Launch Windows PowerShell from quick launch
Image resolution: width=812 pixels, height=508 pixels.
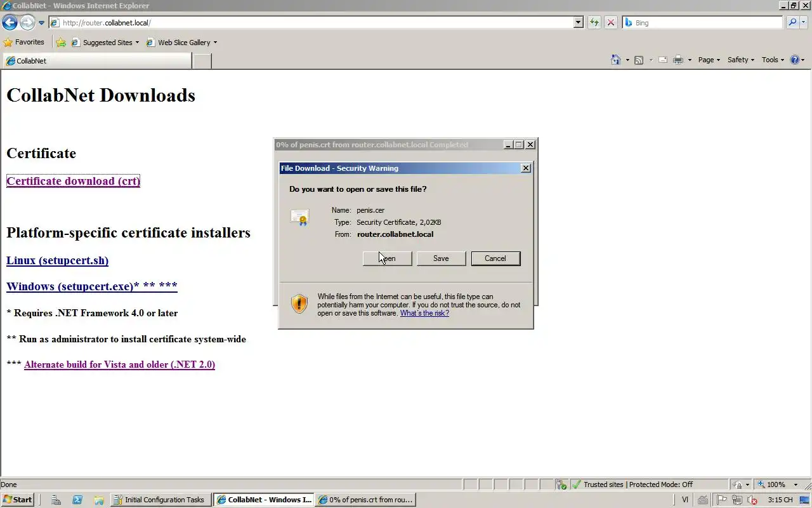pyautogui.click(x=77, y=500)
